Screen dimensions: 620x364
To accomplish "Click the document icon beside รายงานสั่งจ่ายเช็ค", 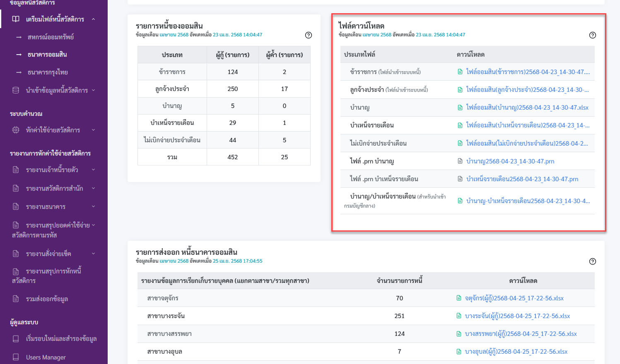I will click(x=16, y=254).
